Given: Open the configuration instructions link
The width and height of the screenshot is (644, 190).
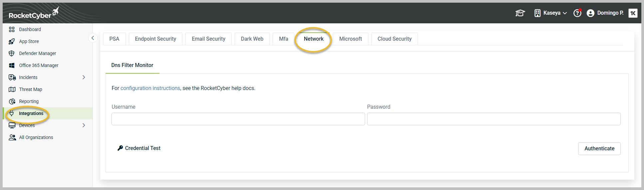Looking at the screenshot, I should [150, 88].
